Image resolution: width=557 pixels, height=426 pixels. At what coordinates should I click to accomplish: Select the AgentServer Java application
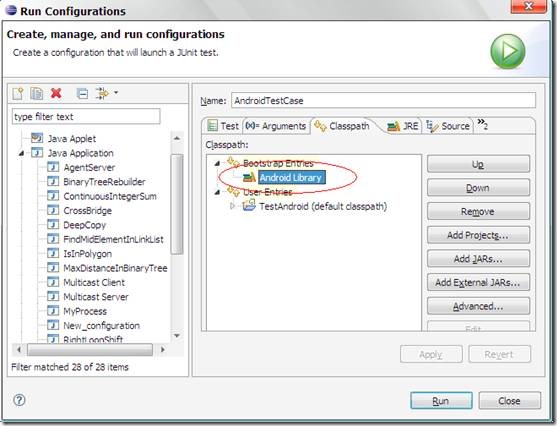click(89, 167)
